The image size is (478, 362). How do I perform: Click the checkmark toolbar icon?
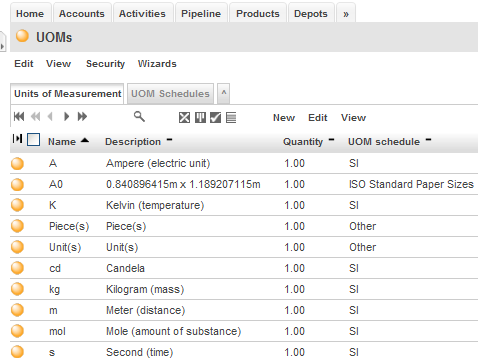pos(215,118)
